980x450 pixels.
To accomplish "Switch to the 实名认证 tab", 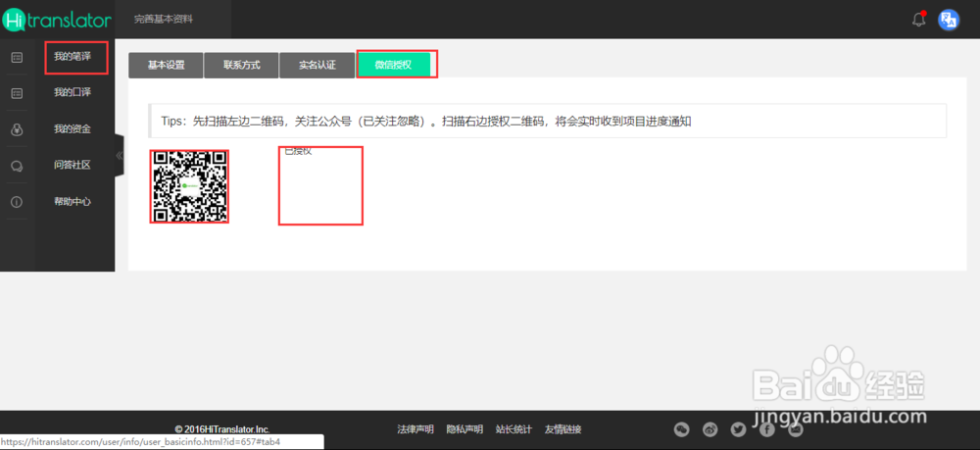I will point(318,65).
